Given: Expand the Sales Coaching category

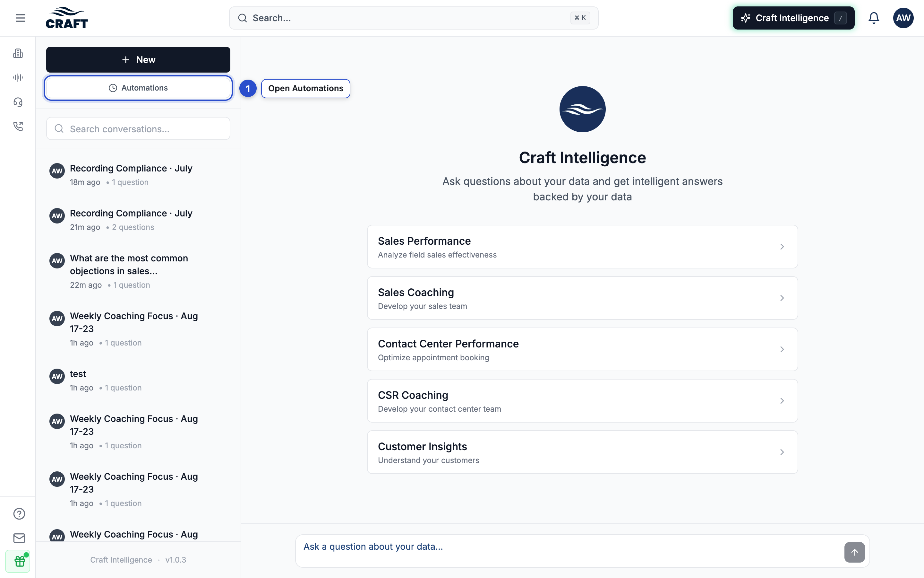Looking at the screenshot, I should point(582,298).
